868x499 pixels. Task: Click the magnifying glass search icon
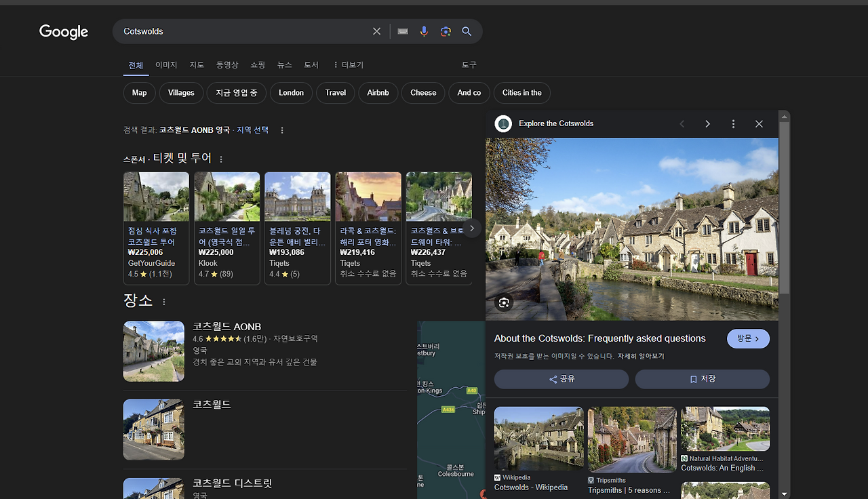[x=467, y=31]
